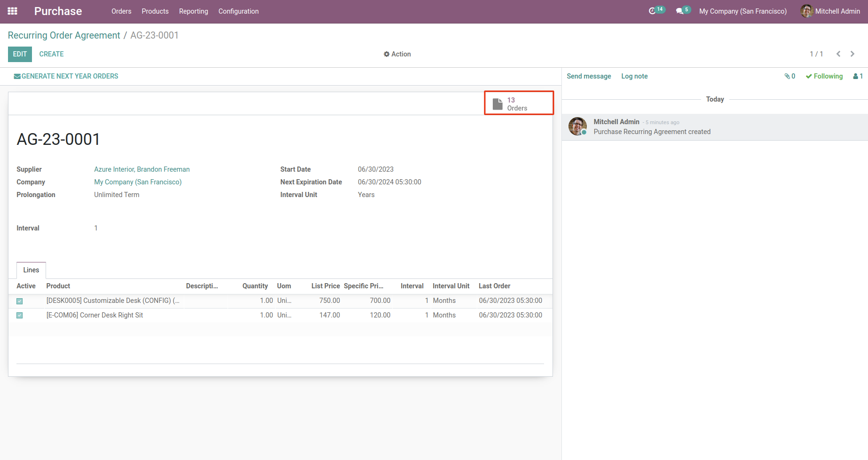The image size is (868, 460).
Task: Open the Reporting menu
Action: click(x=193, y=11)
